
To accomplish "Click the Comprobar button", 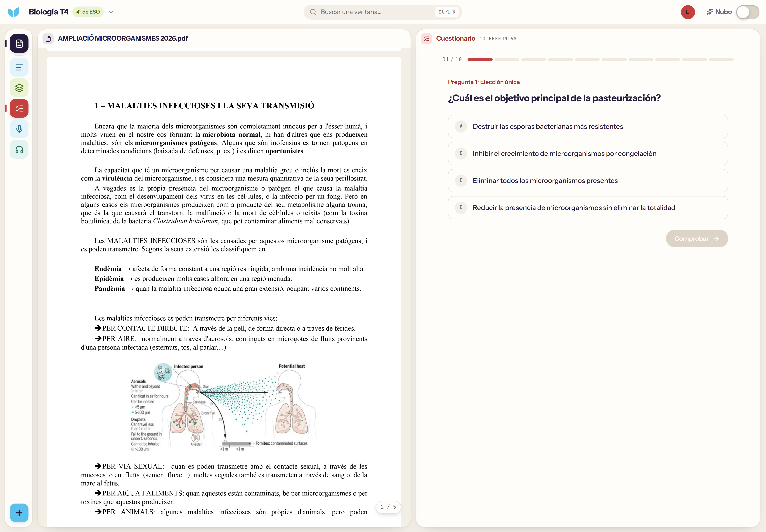I will (x=697, y=239).
